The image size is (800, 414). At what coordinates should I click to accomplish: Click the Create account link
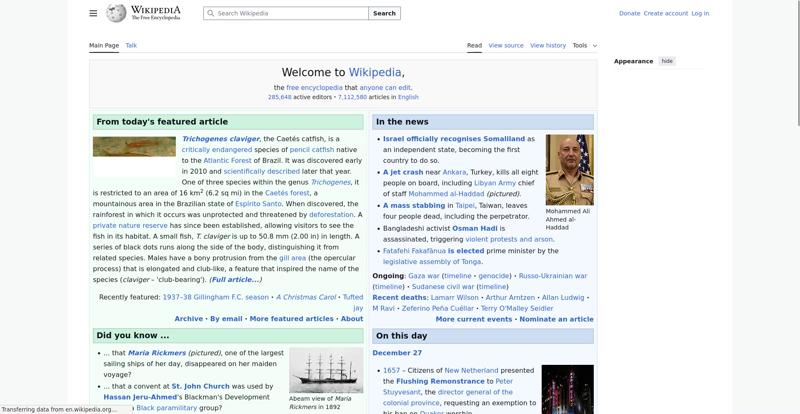pyautogui.click(x=665, y=14)
